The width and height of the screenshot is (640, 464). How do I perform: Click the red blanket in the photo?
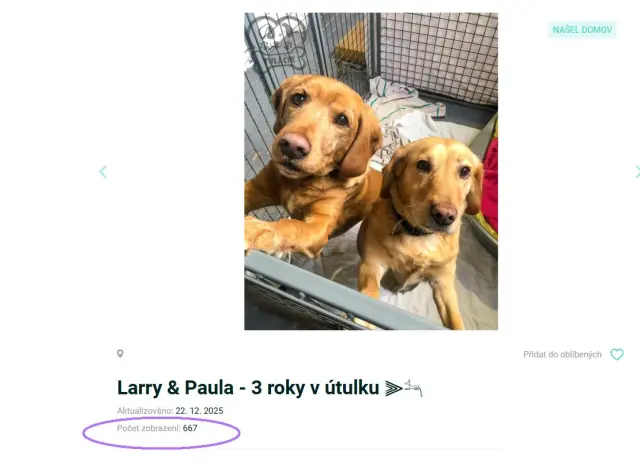coord(490,184)
